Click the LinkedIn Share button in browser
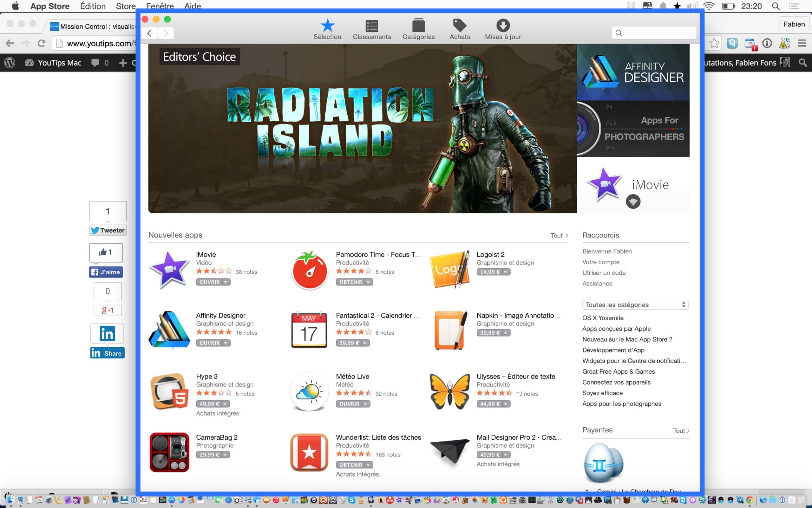The height and width of the screenshot is (508, 812). pyautogui.click(x=107, y=353)
